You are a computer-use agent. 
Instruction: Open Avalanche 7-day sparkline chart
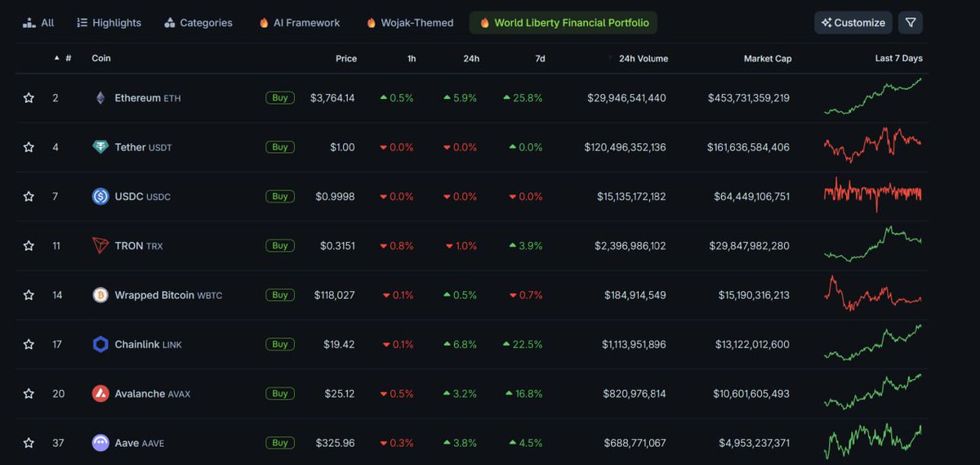pos(873,391)
